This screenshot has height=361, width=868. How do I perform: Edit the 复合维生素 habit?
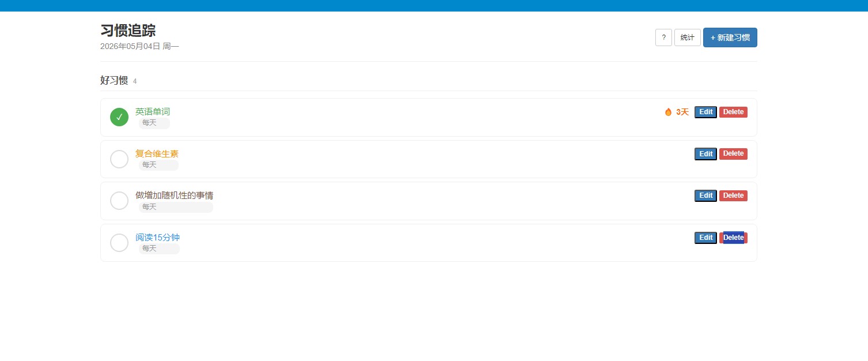click(x=705, y=154)
